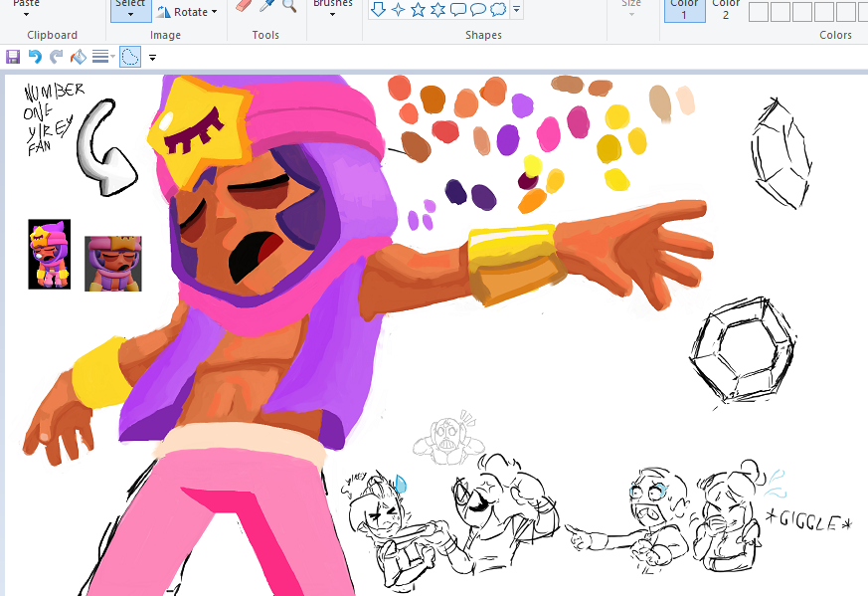Click the small Sandy reference image on black background
The width and height of the screenshot is (868, 596).
pyautogui.click(x=50, y=255)
